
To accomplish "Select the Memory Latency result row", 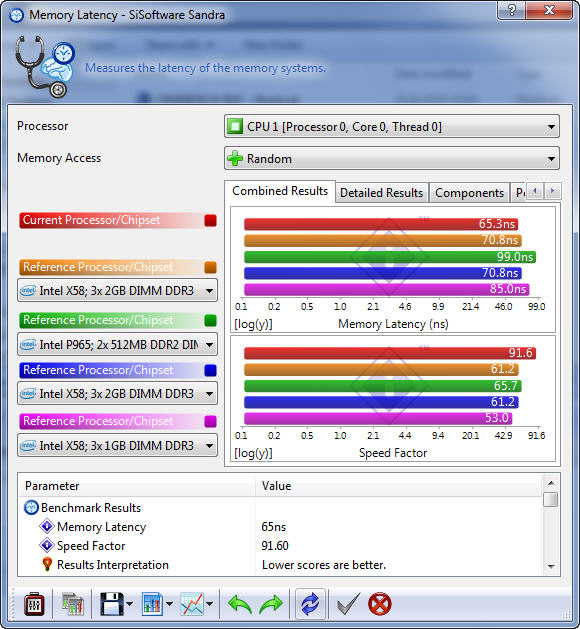I will pos(281,527).
